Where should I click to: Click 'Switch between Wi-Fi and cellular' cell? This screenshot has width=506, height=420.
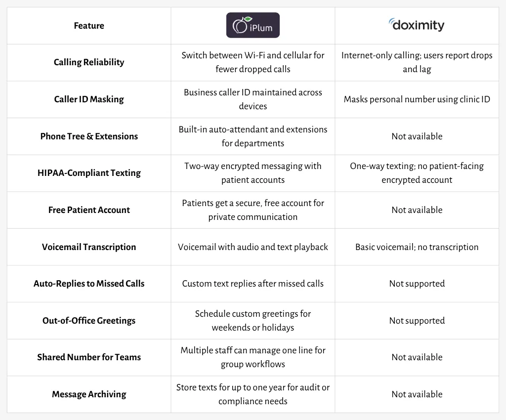[253, 62]
